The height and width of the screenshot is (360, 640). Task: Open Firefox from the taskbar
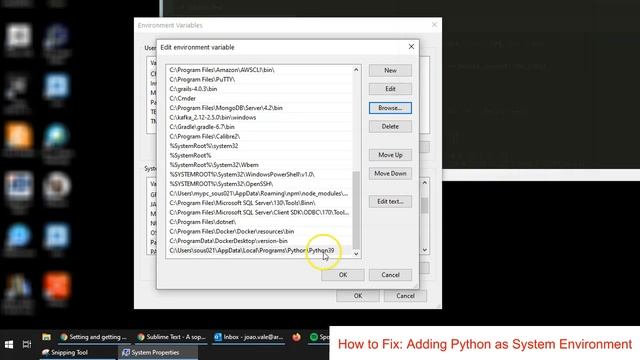(x=297, y=337)
